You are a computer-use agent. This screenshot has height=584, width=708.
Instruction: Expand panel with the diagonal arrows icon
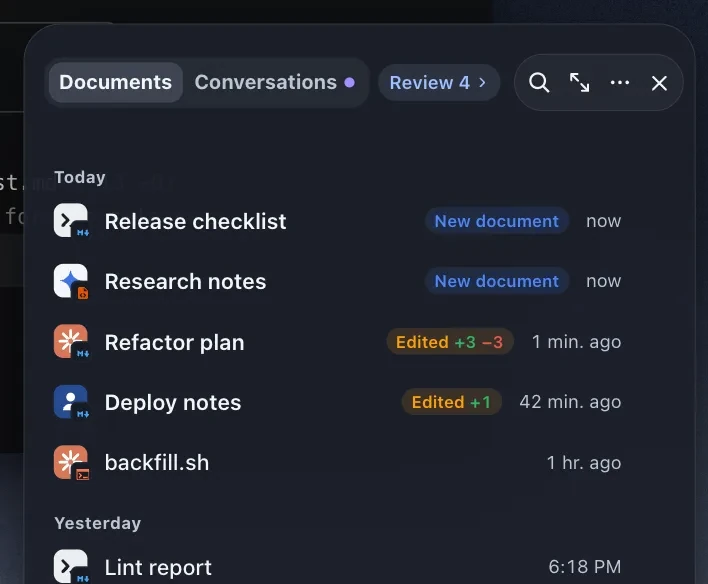579,83
